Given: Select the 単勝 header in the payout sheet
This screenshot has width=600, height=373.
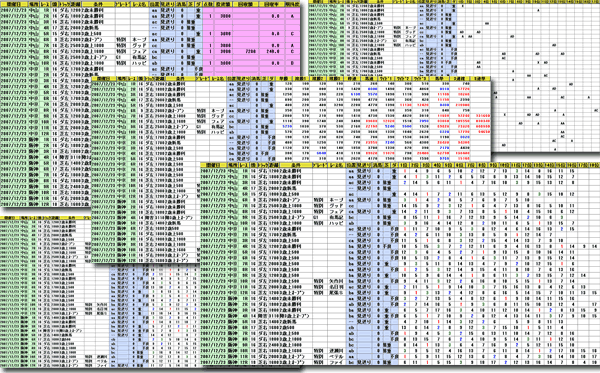Looking at the screenshot, I should point(284,78).
